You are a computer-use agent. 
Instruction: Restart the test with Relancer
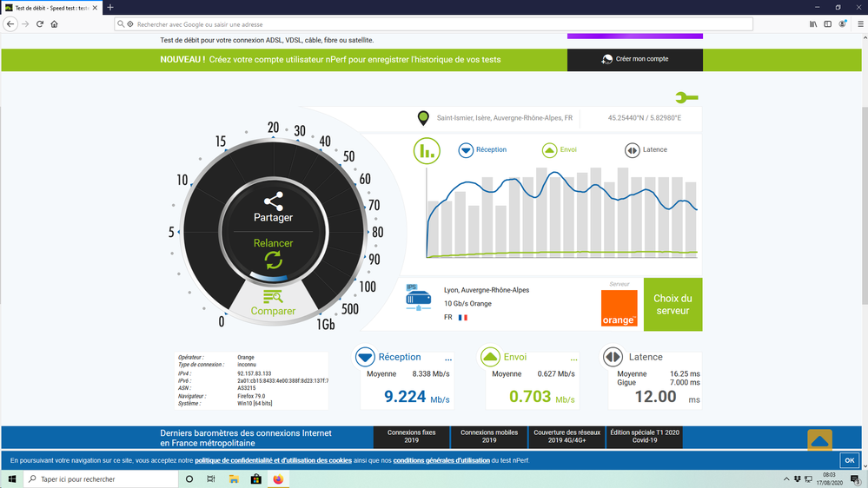[274, 254]
